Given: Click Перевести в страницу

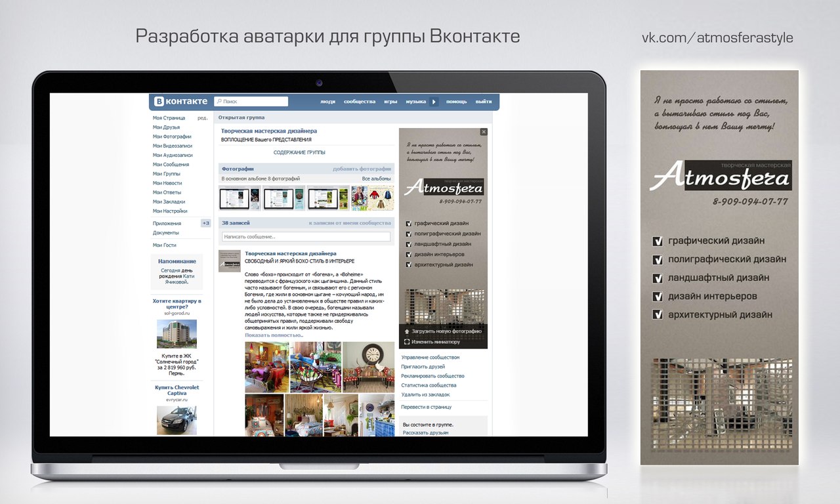Looking at the screenshot, I should coord(426,407).
